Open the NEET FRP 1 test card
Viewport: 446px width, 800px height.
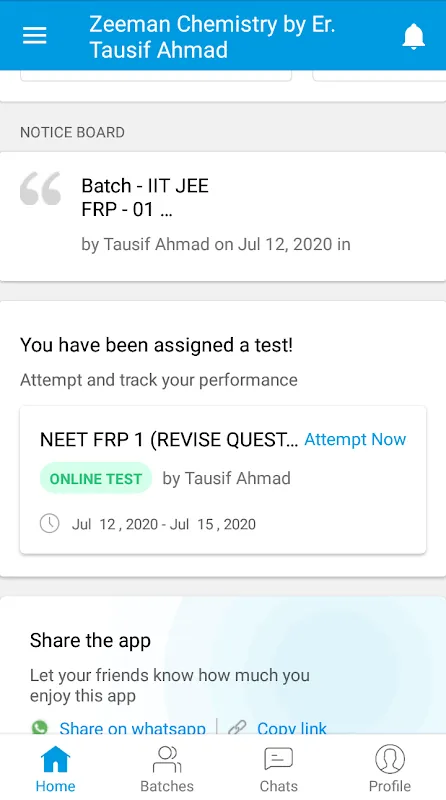[x=223, y=480]
